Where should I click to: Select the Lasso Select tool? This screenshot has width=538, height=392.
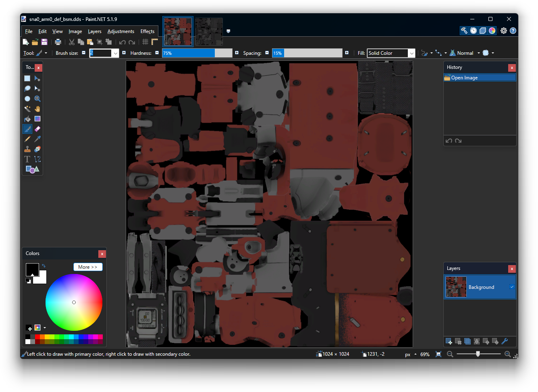point(27,89)
